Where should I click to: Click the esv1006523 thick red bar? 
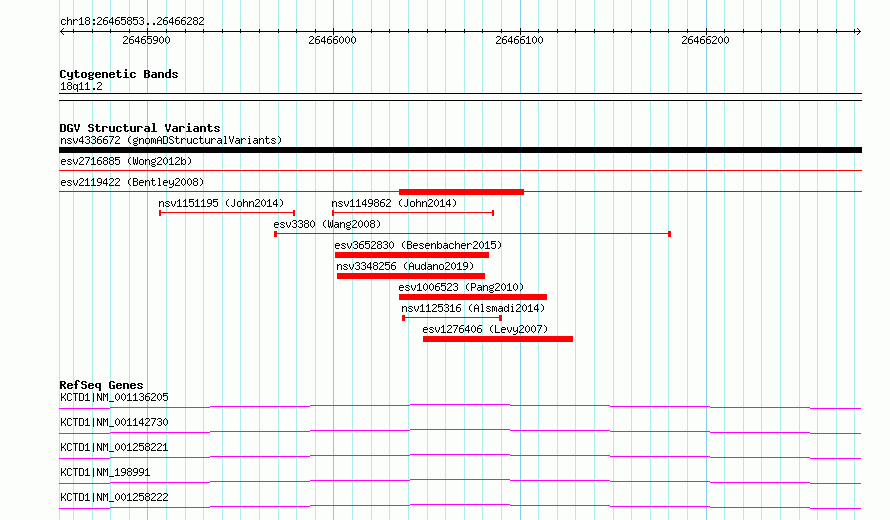(473, 297)
